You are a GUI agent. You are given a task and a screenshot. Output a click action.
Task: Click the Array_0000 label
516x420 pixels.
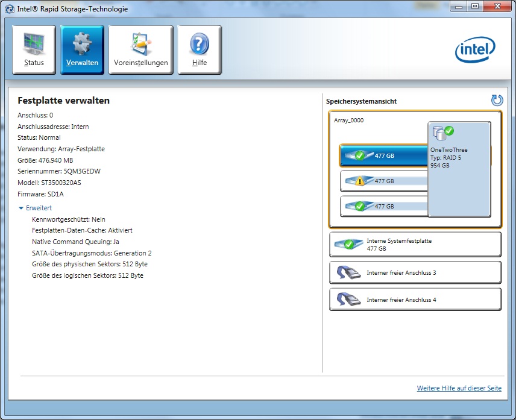(x=348, y=121)
